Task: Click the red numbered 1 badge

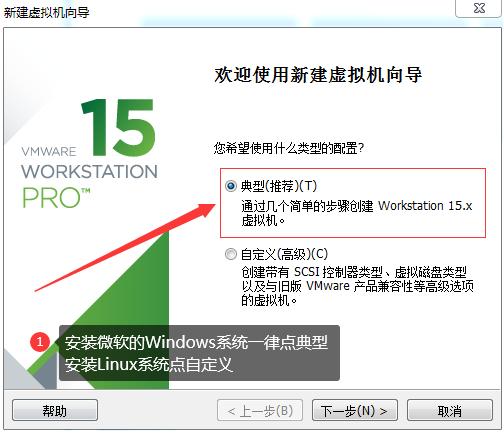Action: 40,342
